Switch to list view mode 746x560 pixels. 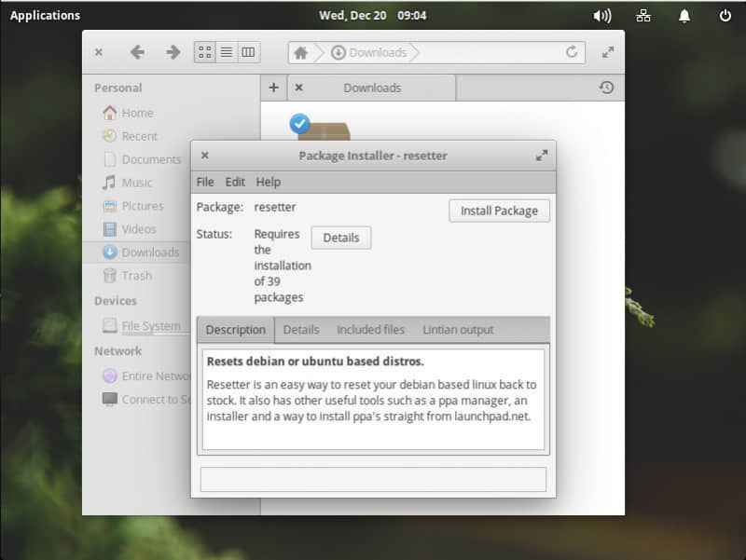tap(226, 52)
